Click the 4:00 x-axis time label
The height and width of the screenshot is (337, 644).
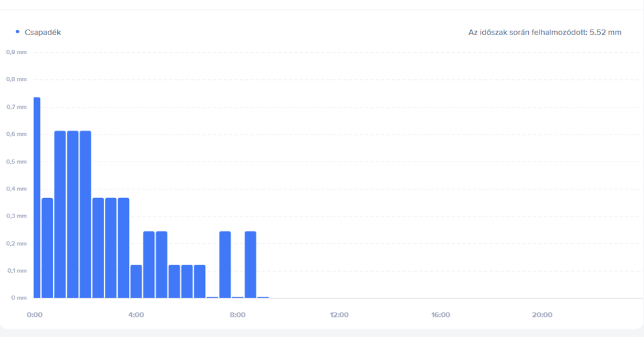point(136,314)
